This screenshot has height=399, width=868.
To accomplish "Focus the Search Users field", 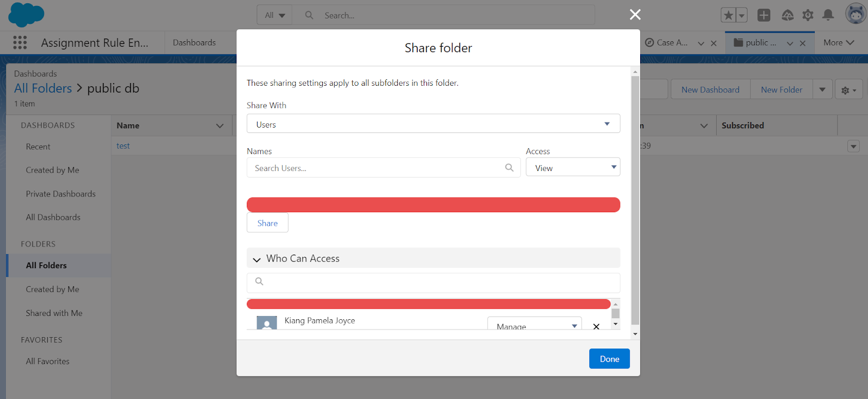I will pos(384,168).
